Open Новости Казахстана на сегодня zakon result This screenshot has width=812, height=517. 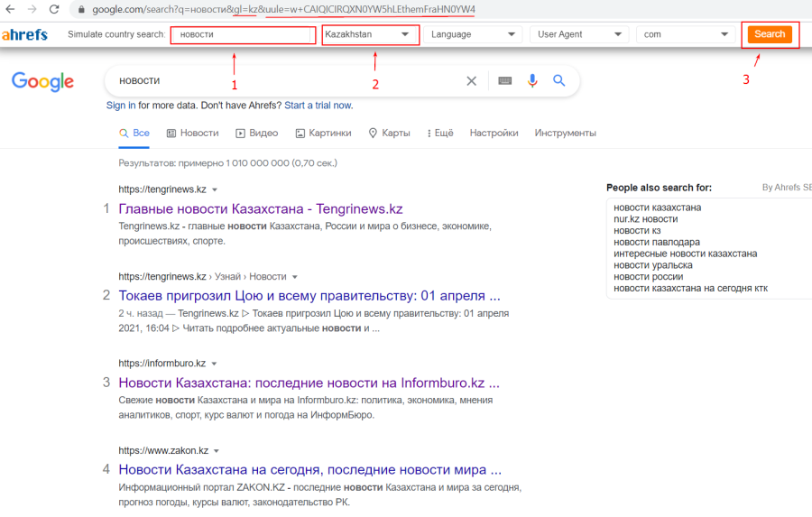pyautogui.click(x=310, y=470)
